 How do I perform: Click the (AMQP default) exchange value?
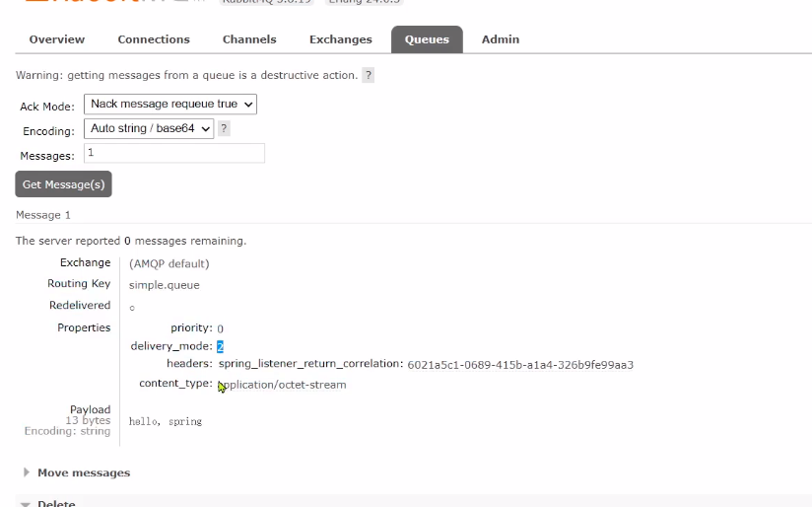click(169, 263)
